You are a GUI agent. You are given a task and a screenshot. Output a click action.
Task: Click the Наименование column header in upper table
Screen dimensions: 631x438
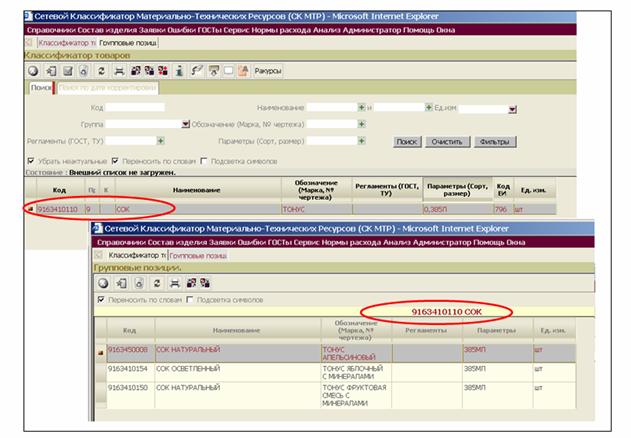click(x=196, y=190)
